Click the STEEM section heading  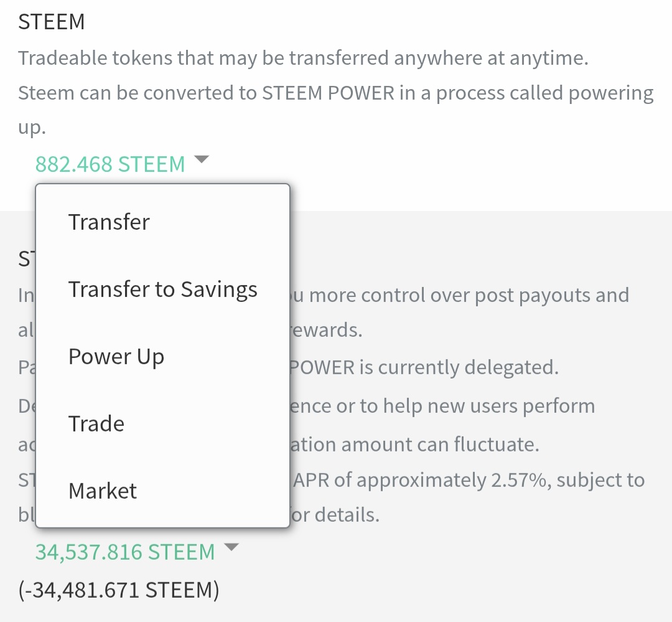point(51,22)
